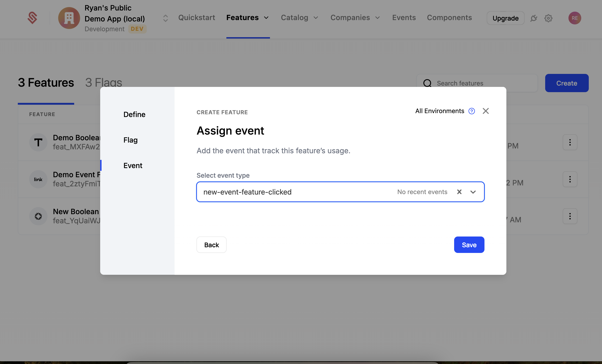
Task: Open the settings gear icon
Action: (549, 18)
